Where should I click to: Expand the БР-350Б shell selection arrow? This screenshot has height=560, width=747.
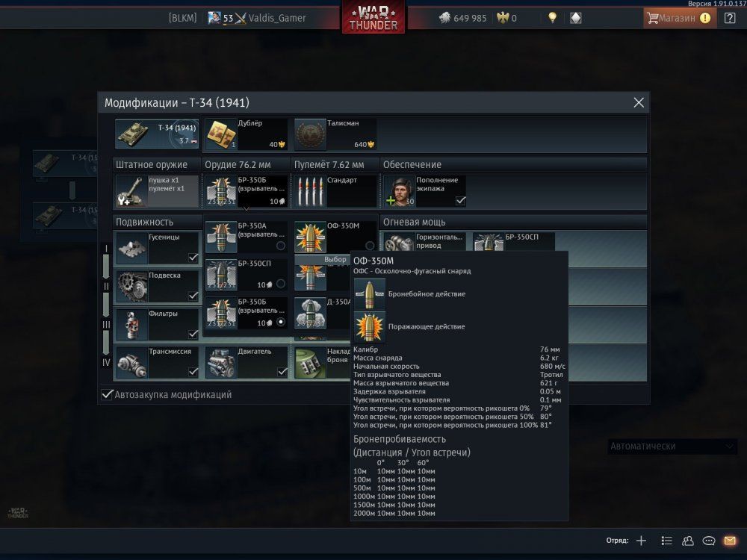click(x=246, y=209)
